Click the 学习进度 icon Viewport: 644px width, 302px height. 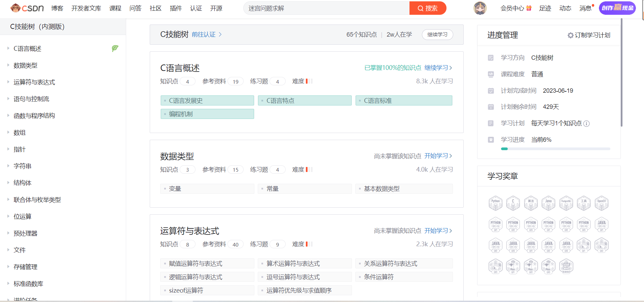(491, 140)
